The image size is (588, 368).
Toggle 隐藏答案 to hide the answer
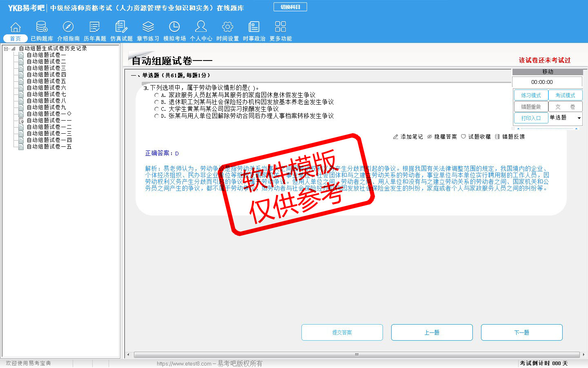click(442, 137)
